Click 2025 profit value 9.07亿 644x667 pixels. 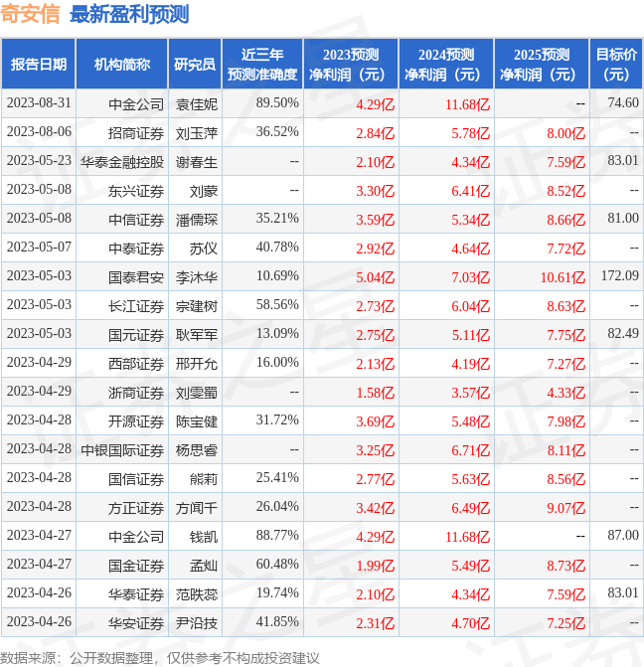pyautogui.click(x=566, y=508)
